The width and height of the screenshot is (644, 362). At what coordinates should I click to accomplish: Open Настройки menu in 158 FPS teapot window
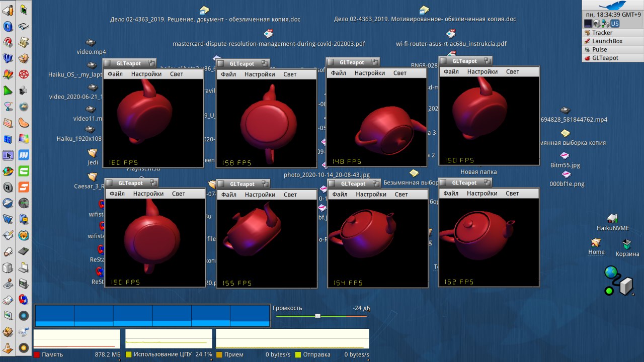(260, 74)
